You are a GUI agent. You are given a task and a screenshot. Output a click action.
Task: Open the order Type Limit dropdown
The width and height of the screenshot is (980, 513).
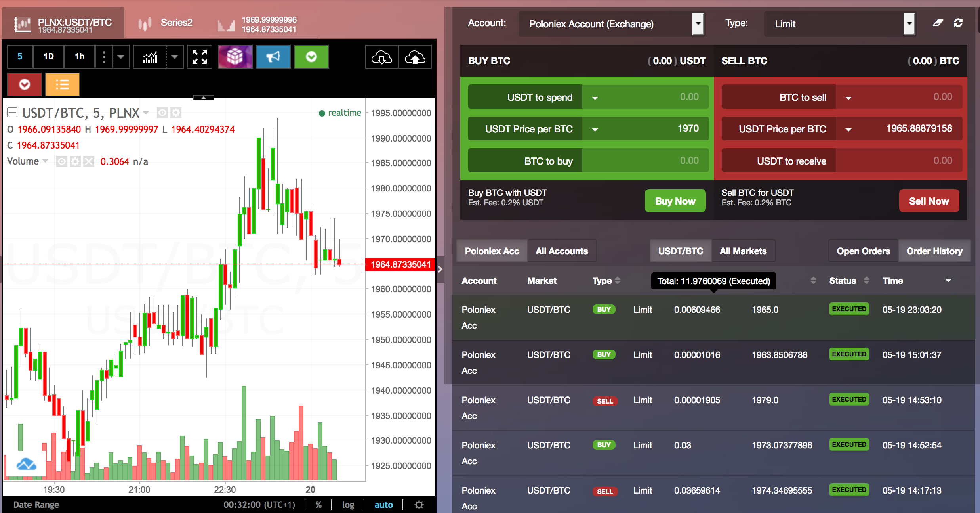click(x=840, y=24)
